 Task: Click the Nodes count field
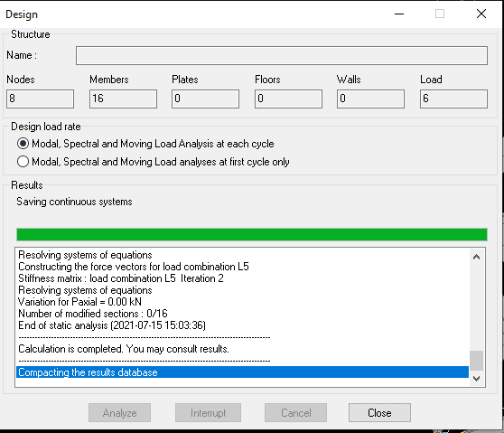click(40, 99)
